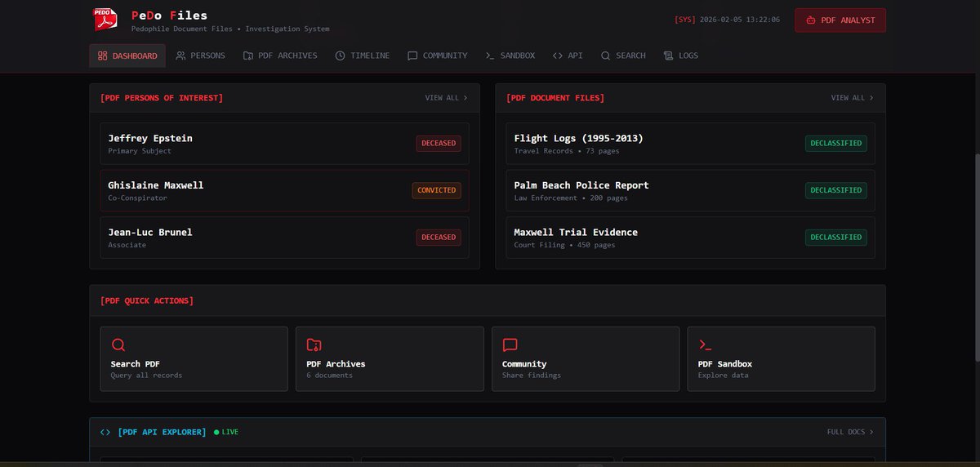Click the 'Primary Subject' subtitle text
980x467 pixels.
pyautogui.click(x=140, y=151)
